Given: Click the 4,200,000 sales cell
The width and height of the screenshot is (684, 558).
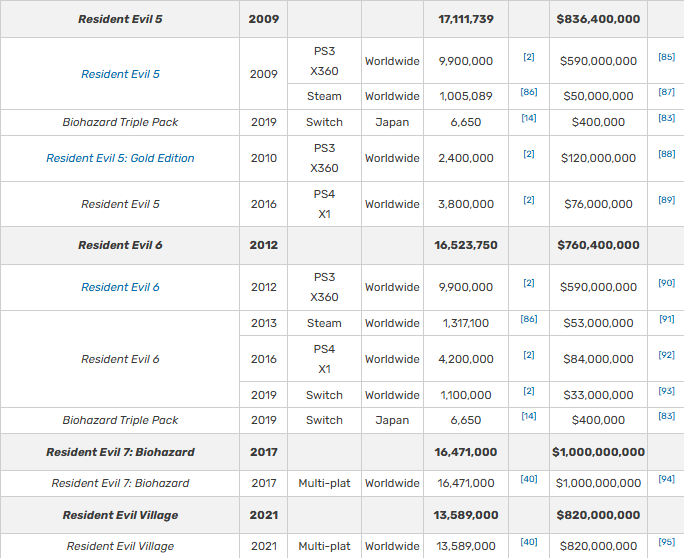Looking at the screenshot, I should [x=466, y=359].
